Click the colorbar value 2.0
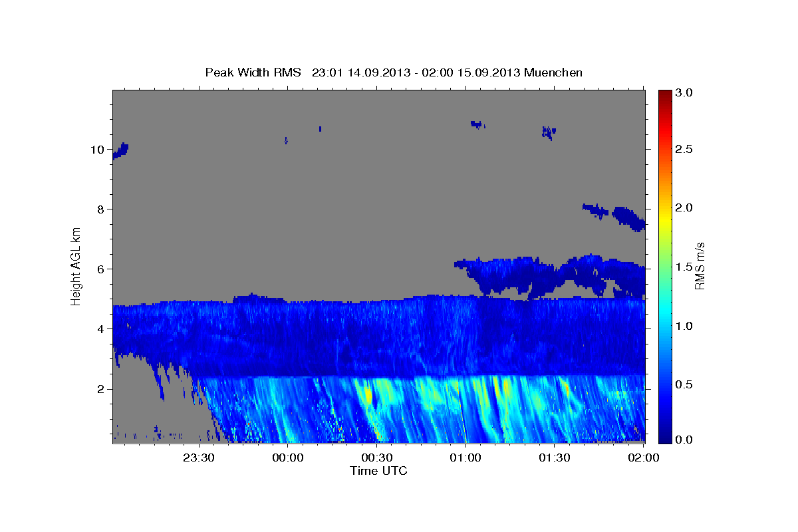798x532 pixels. 685,207
